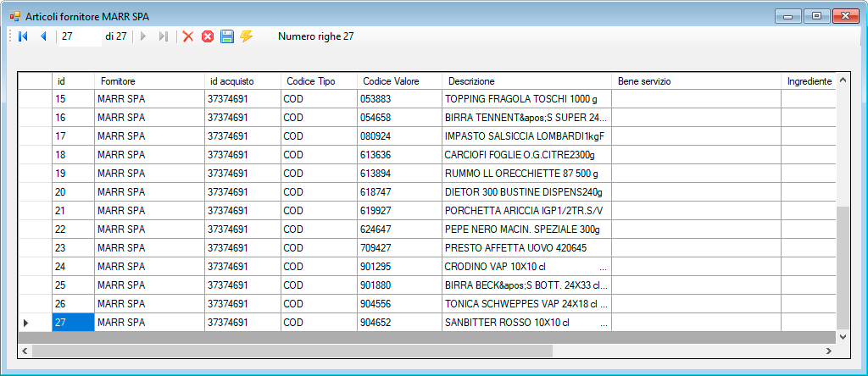The width and height of the screenshot is (868, 376).
Task: Click the horizontal scrollbar left arrow
Action: click(x=25, y=351)
